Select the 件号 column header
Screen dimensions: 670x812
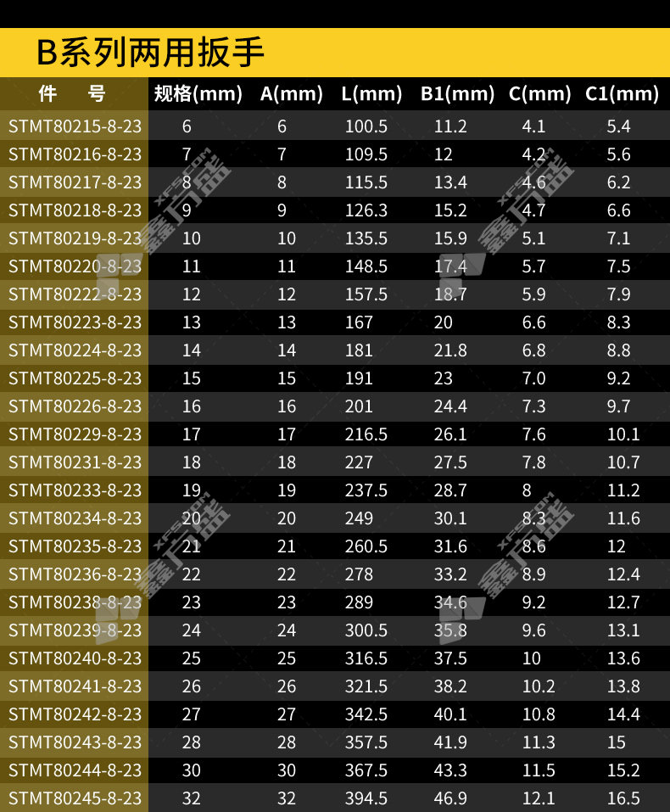(73, 93)
